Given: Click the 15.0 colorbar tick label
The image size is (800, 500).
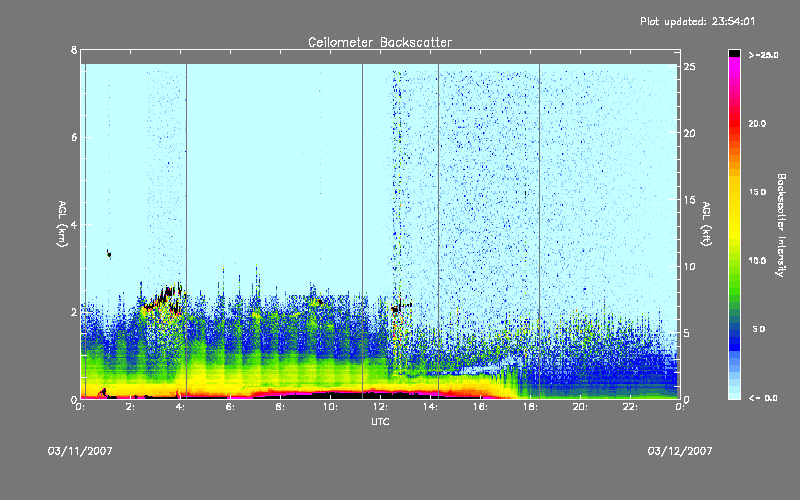Looking at the screenshot, I should [x=758, y=192].
